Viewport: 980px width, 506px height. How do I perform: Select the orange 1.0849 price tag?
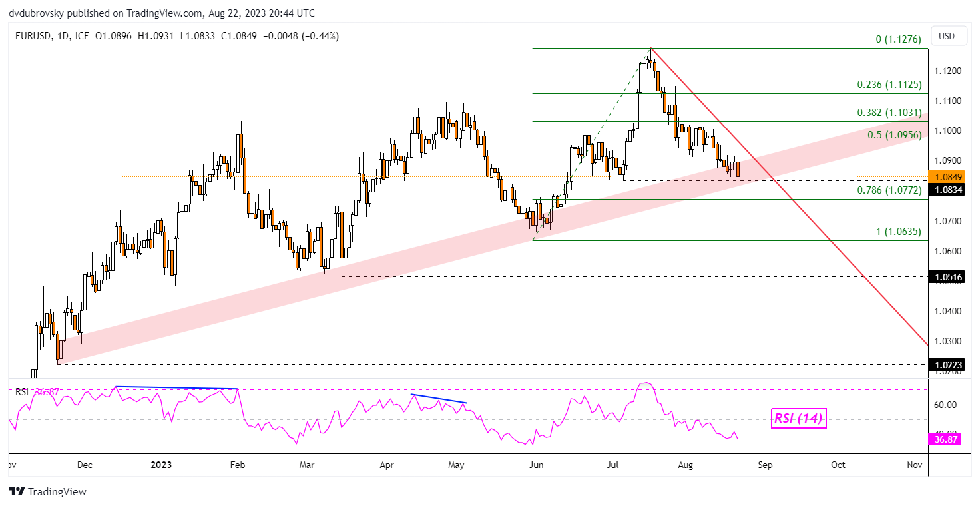tap(946, 178)
